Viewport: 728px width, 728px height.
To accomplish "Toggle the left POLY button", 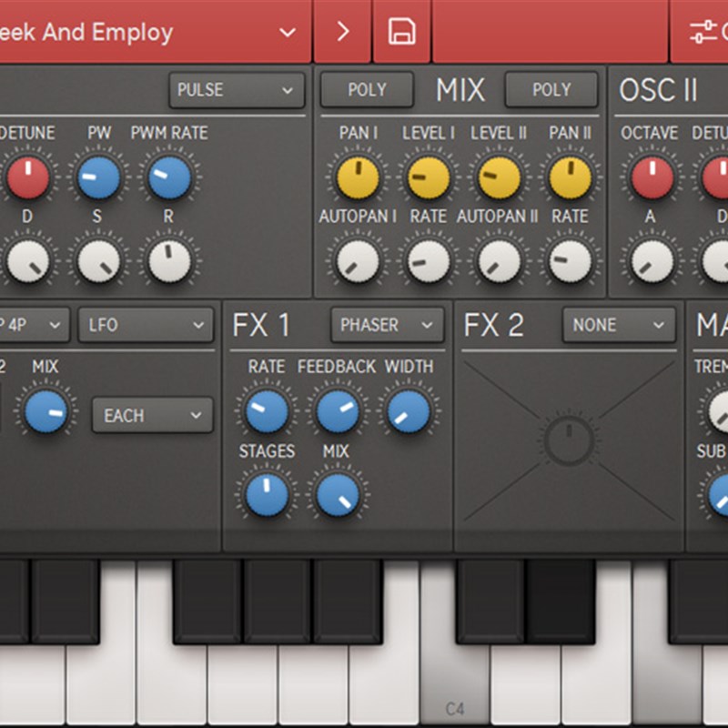I will coord(367,91).
